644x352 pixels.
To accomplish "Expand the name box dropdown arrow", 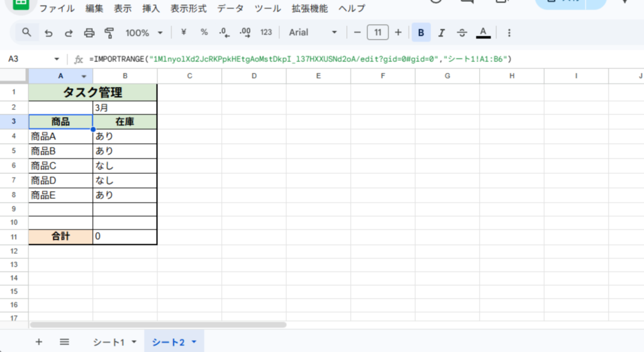I will point(57,59).
